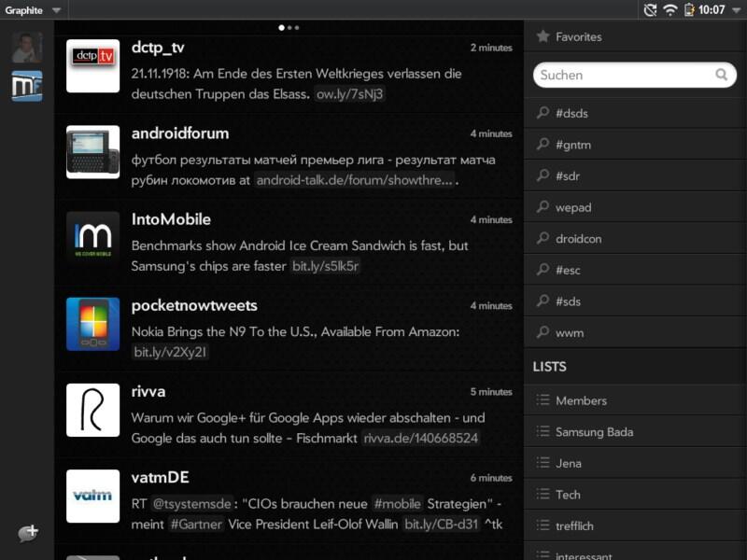Screen dimensions: 747x560
Task: Click the list icon beside trefflich
Action: point(543,525)
